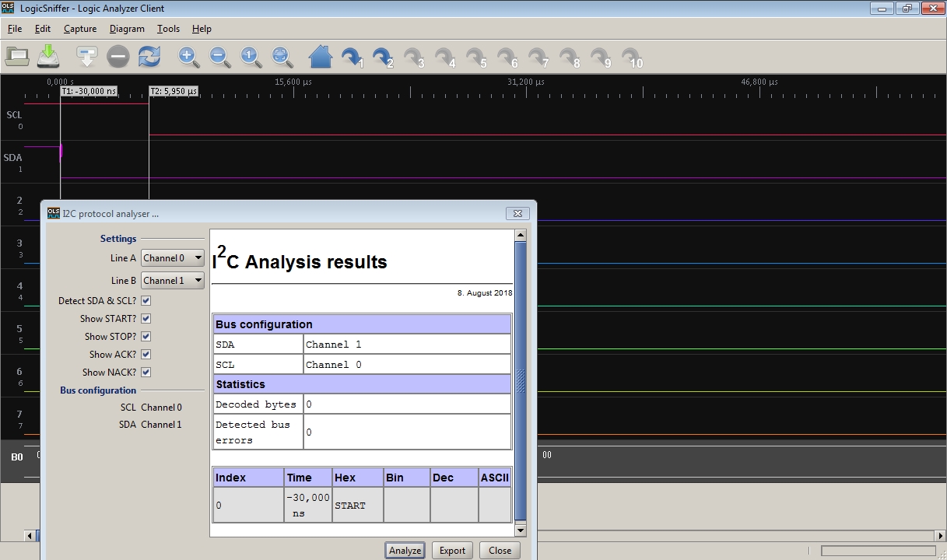Click the B0 group label
This screenshot has width=947, height=560.
(x=17, y=457)
